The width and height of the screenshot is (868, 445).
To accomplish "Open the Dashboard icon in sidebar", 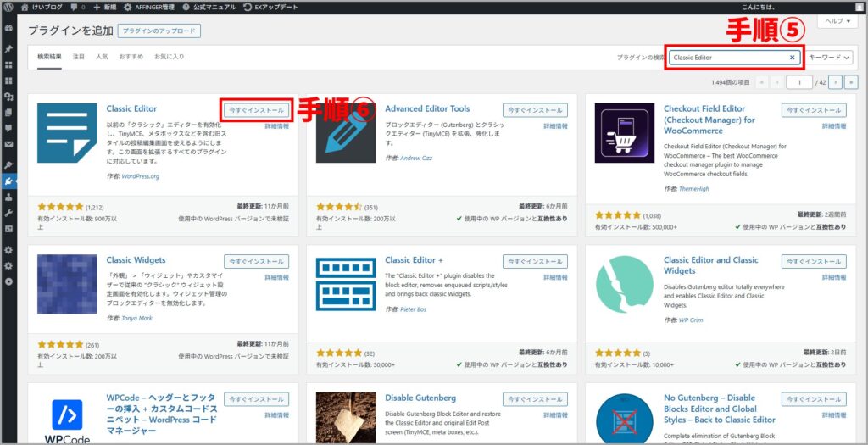I will pos(8,28).
